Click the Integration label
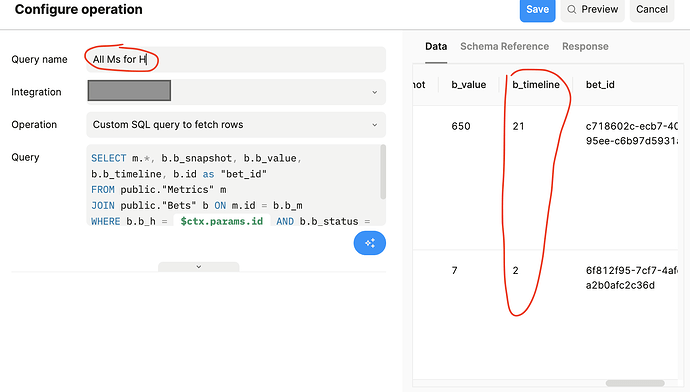The image size is (690, 392). click(37, 92)
